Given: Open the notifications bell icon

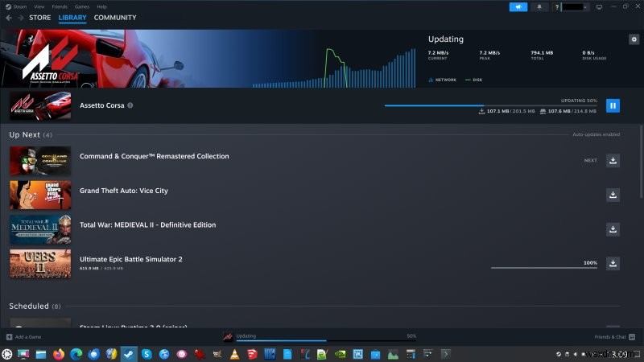Looking at the screenshot, I should (x=539, y=7).
